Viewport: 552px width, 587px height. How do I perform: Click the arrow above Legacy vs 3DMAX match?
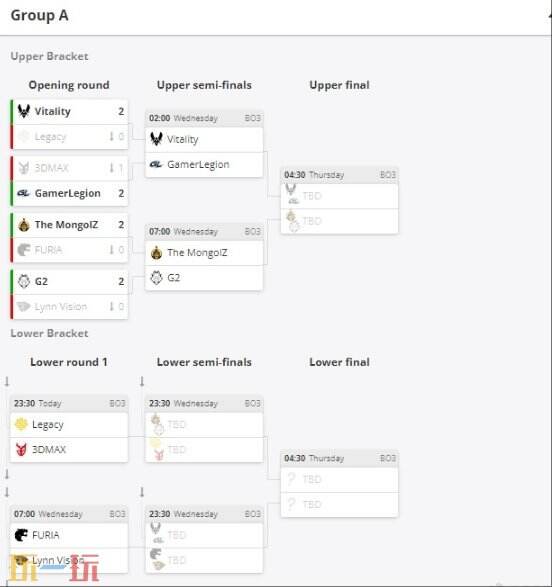coord(7,382)
